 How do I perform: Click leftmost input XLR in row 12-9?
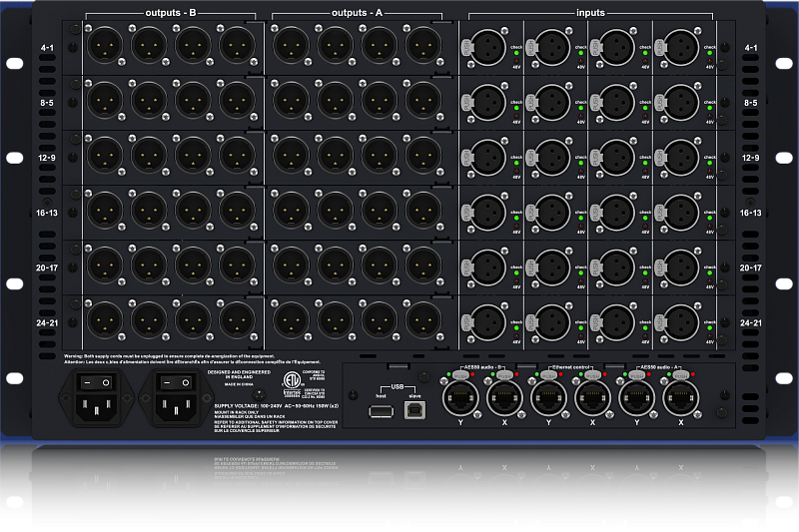(487, 158)
